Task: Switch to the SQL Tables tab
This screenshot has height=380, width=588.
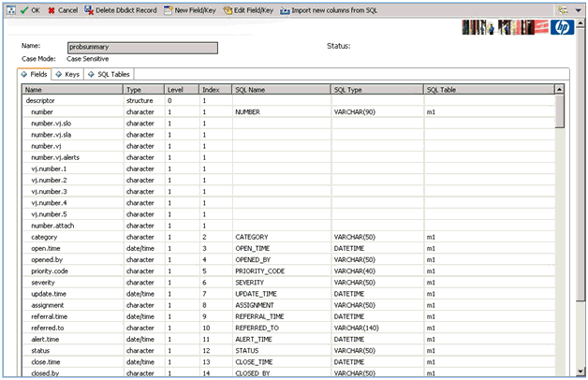Action: pos(109,74)
